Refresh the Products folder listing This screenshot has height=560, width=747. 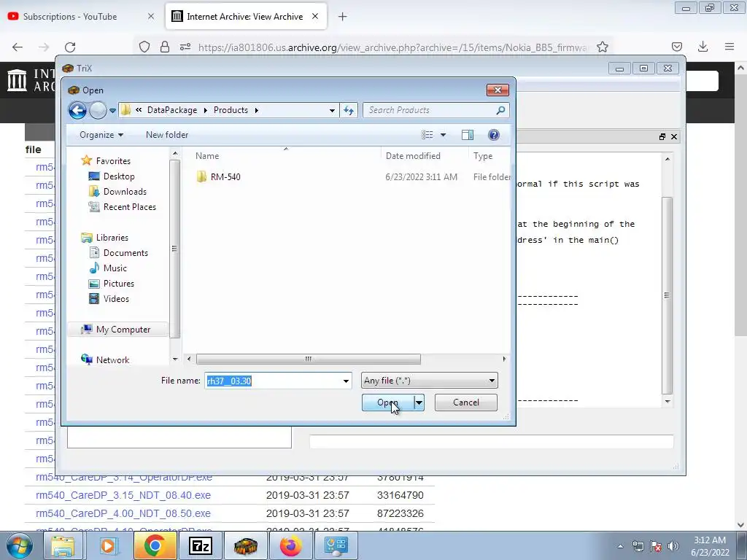click(349, 110)
